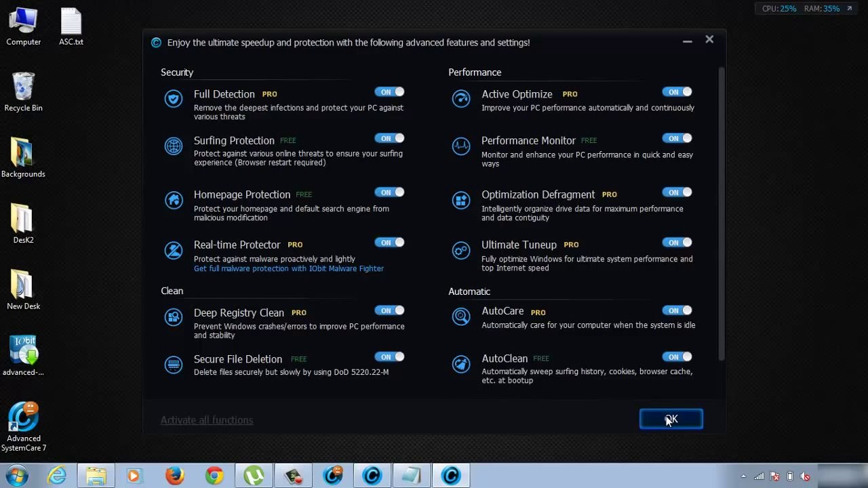
Task: Toggle the Performance Monitor switch
Action: pos(677,138)
